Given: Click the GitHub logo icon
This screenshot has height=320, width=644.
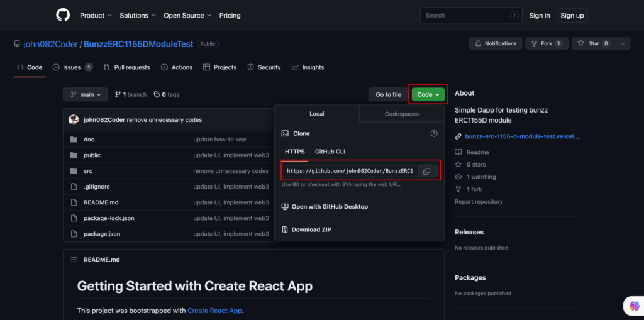Looking at the screenshot, I should click(63, 15).
